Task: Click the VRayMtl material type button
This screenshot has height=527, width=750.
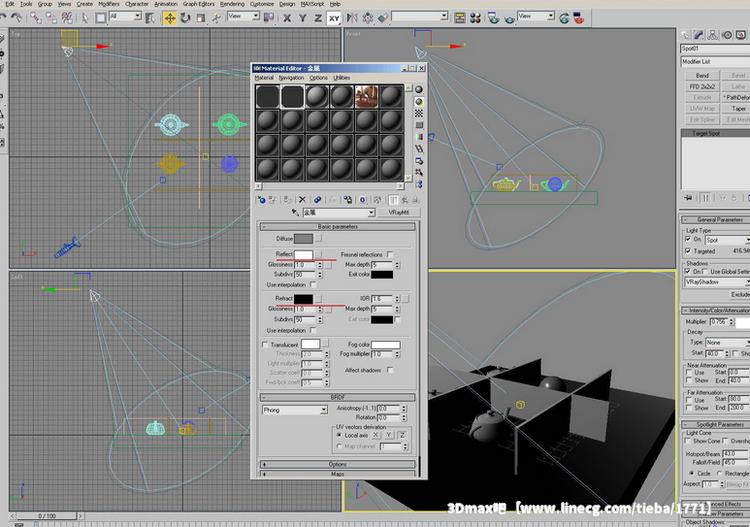Action: pos(398,212)
